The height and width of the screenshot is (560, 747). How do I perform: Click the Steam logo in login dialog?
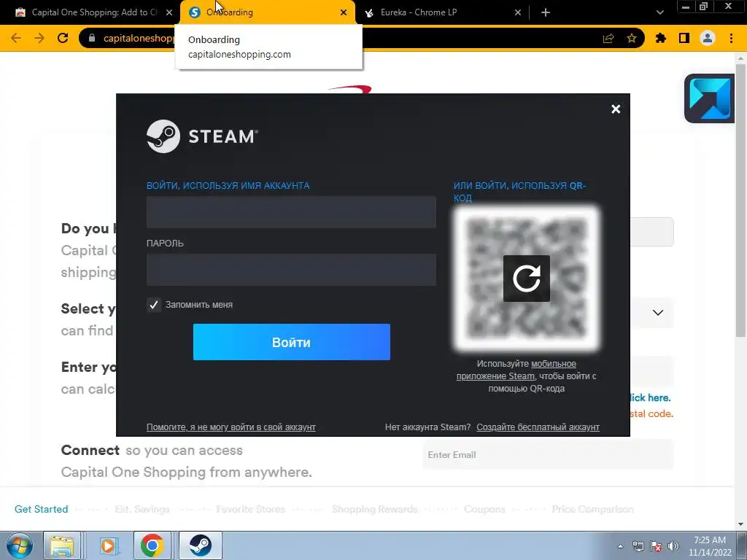tap(203, 136)
